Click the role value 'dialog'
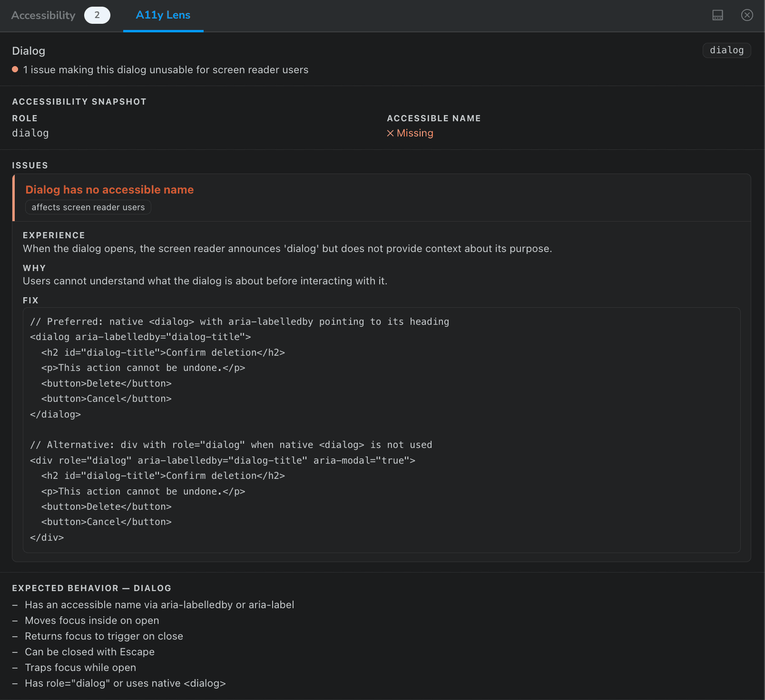Viewport: 765px width, 700px height. pyautogui.click(x=30, y=133)
